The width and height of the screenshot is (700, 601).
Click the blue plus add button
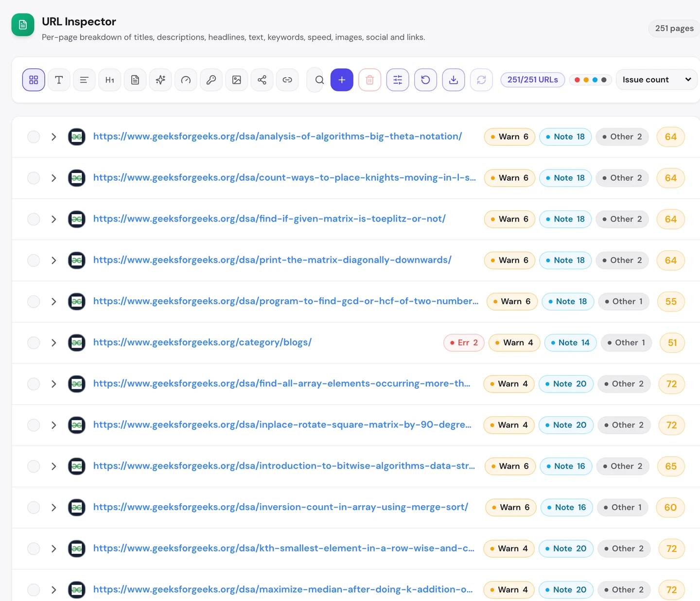coord(342,80)
